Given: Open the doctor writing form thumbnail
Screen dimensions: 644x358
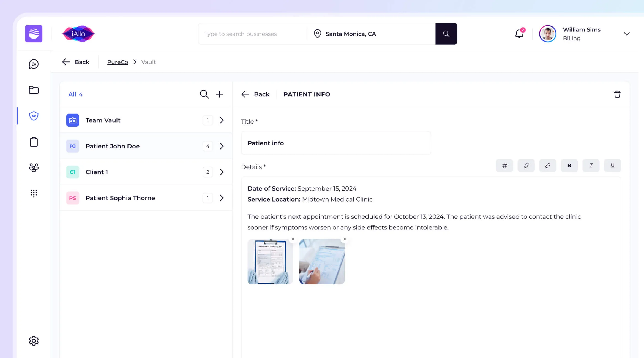Looking at the screenshot, I should [x=322, y=262].
